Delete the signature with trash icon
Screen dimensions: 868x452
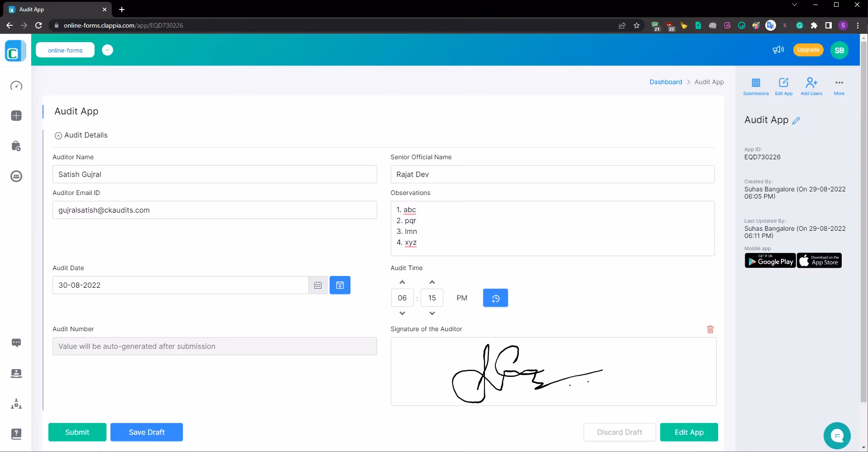[x=710, y=329]
